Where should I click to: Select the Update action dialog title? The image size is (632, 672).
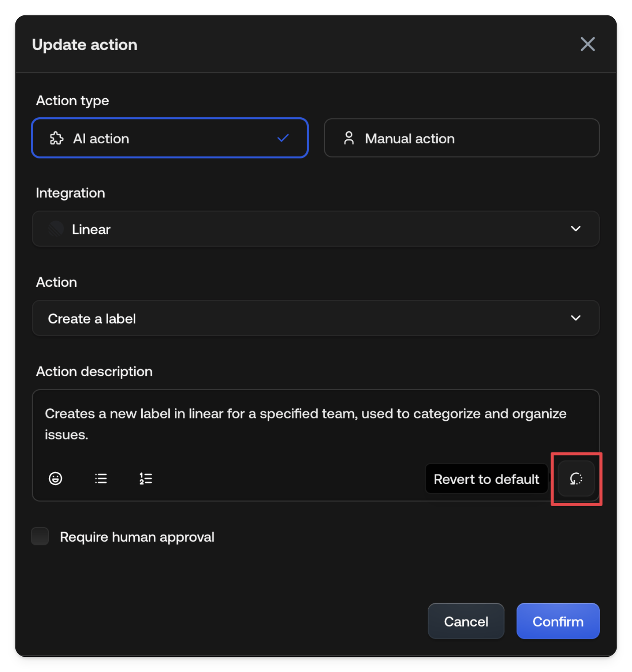pyautogui.click(x=84, y=44)
